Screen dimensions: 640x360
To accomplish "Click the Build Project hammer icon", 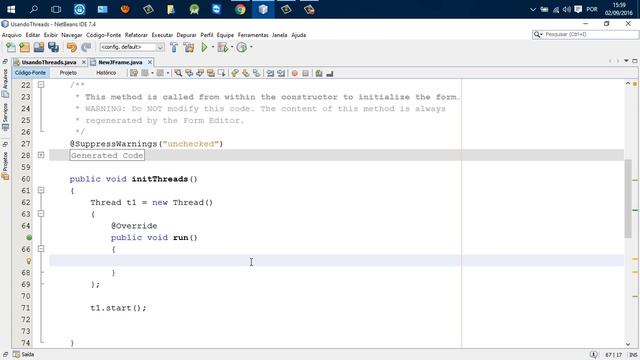I will (x=174, y=47).
